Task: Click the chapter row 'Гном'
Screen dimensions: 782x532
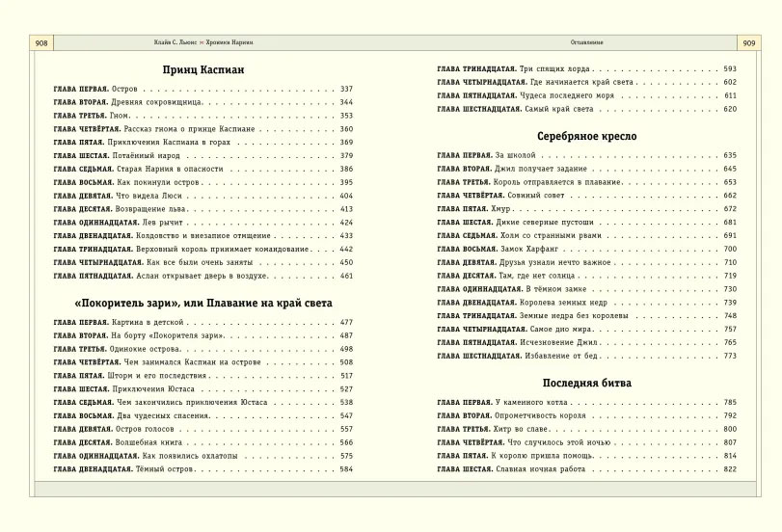Action: point(203,116)
